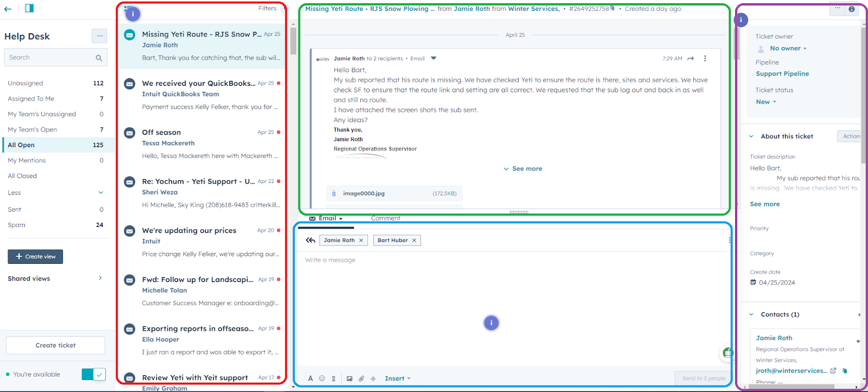
Task: Collapse the About this ticket section
Action: click(x=751, y=136)
